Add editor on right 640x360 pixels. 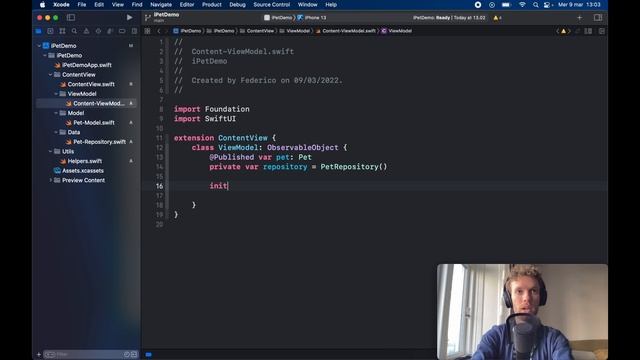[602, 31]
